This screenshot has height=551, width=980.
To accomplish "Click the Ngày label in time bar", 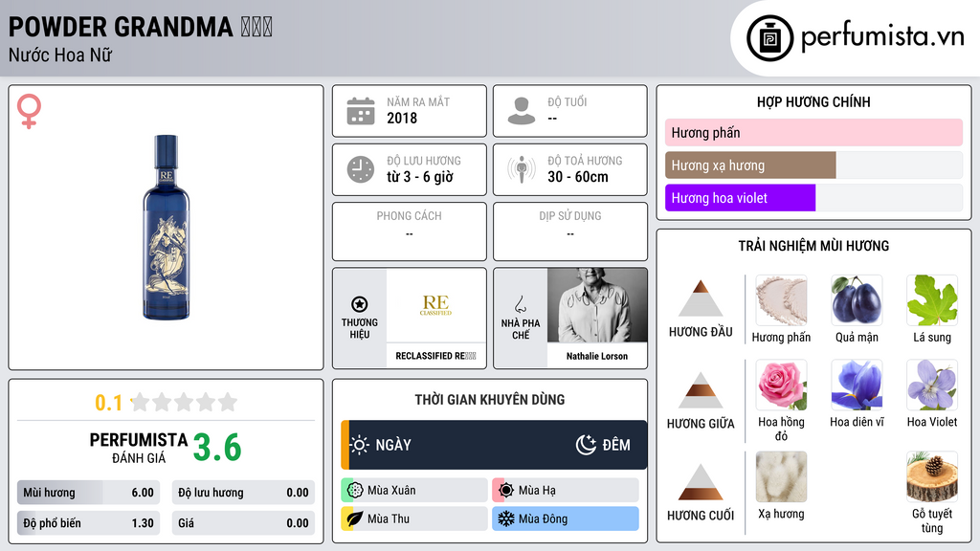I will (393, 445).
